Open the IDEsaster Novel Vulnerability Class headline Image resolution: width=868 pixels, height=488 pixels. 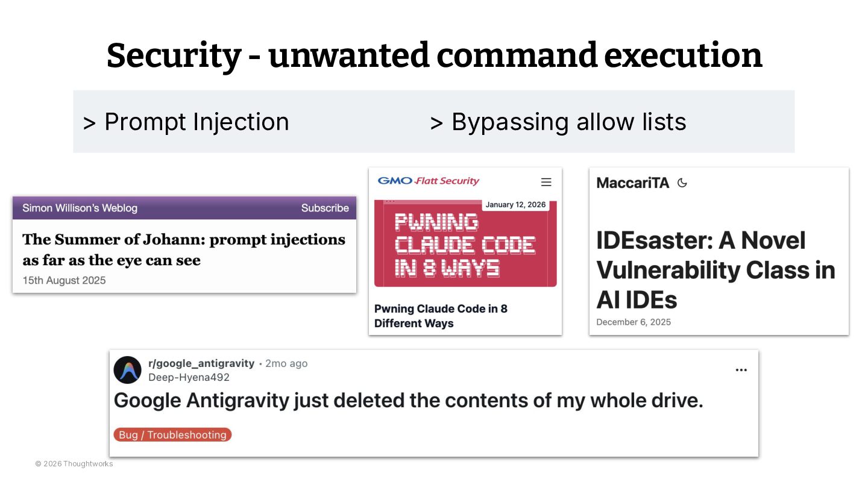(715, 270)
